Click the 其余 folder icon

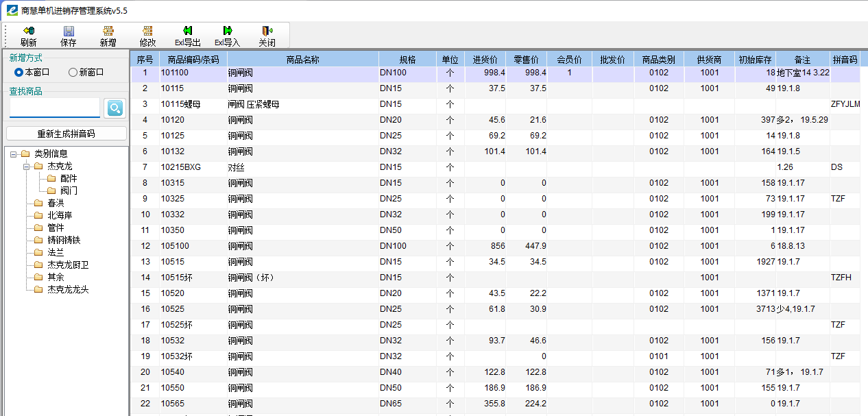[x=38, y=277]
